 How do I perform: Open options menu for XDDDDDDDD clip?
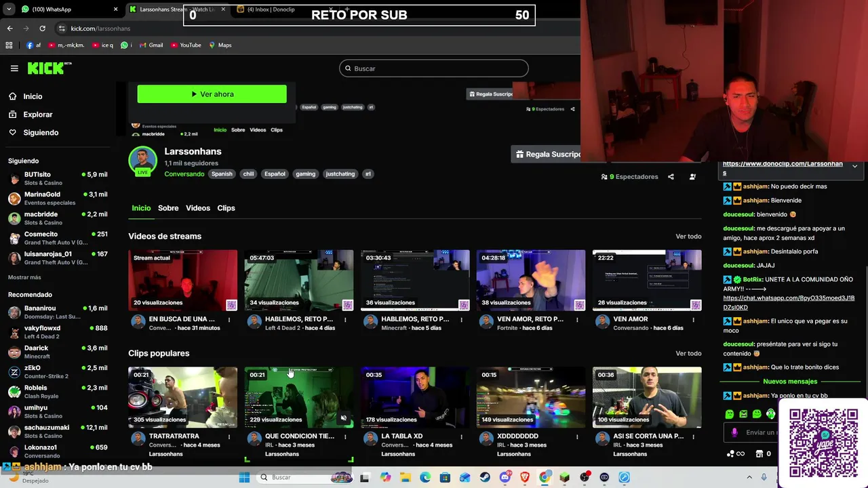[577, 437]
